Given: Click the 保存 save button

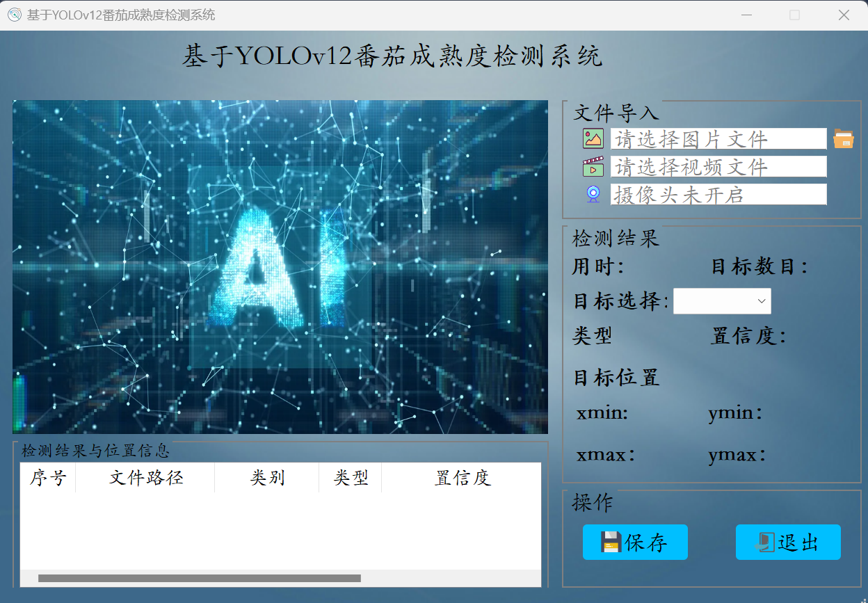Looking at the screenshot, I should [x=635, y=542].
